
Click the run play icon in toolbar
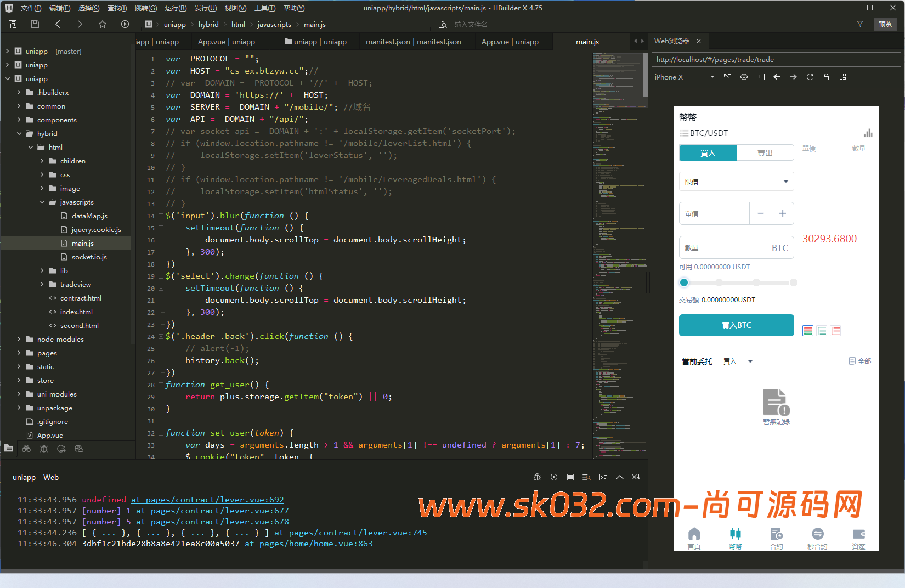coord(125,24)
